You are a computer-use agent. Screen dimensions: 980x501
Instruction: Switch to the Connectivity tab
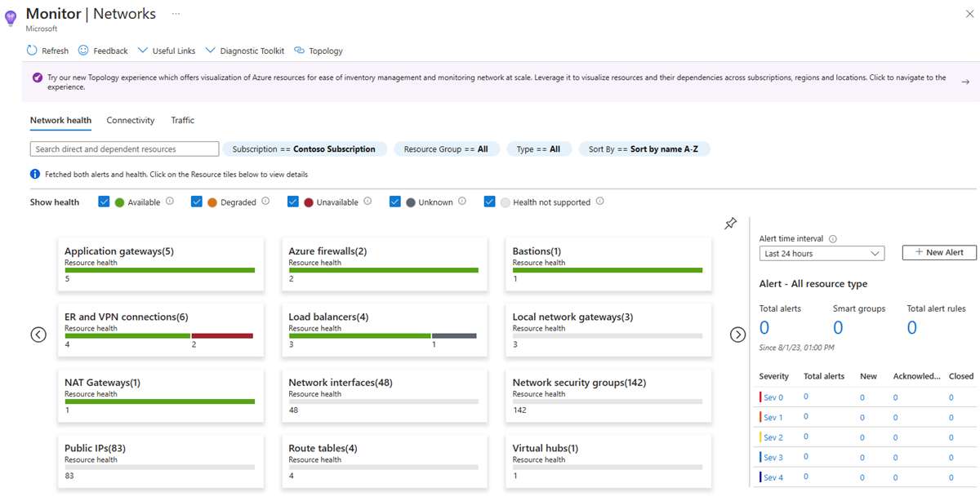tap(130, 120)
